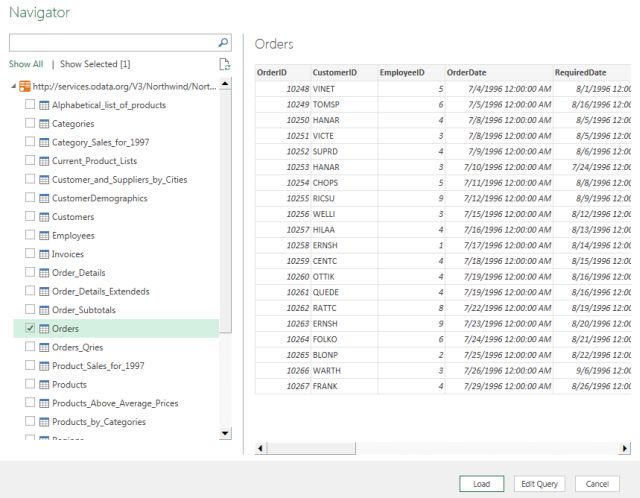Screen dimensions: 640x498
Task: Focus the navigator search field
Action: coord(110,43)
